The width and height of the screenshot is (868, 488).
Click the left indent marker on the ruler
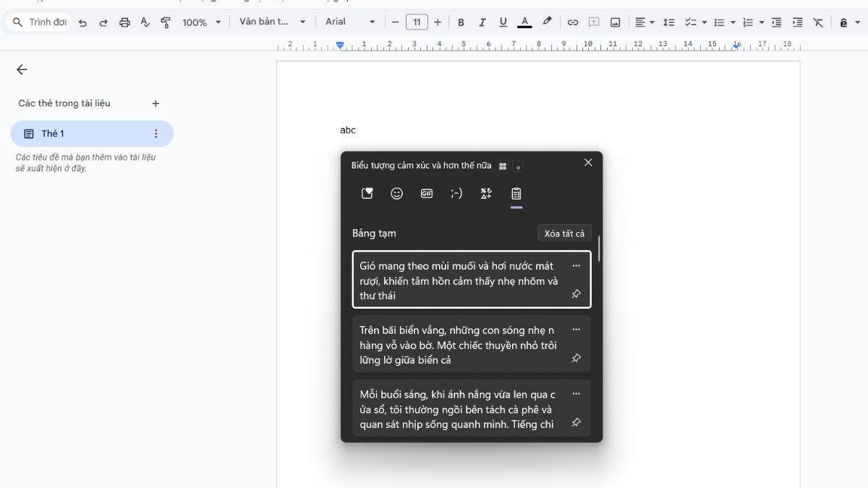coord(340,45)
